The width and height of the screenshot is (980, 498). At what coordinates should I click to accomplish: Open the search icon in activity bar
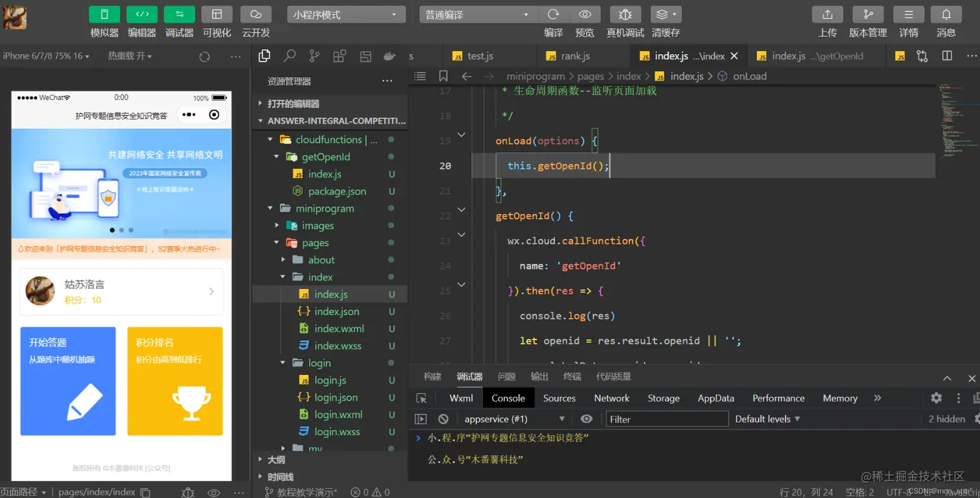click(x=290, y=56)
